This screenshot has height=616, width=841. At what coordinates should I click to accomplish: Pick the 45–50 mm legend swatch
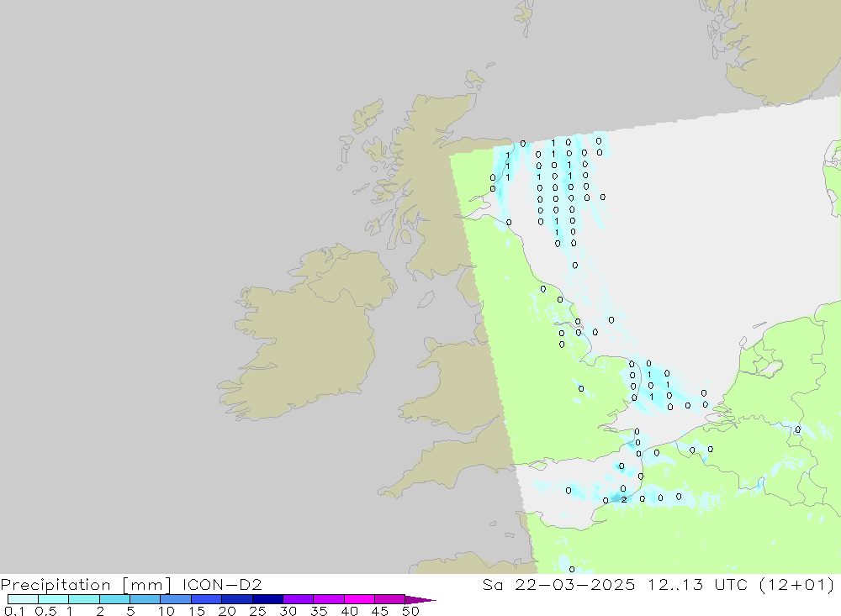coord(390,599)
